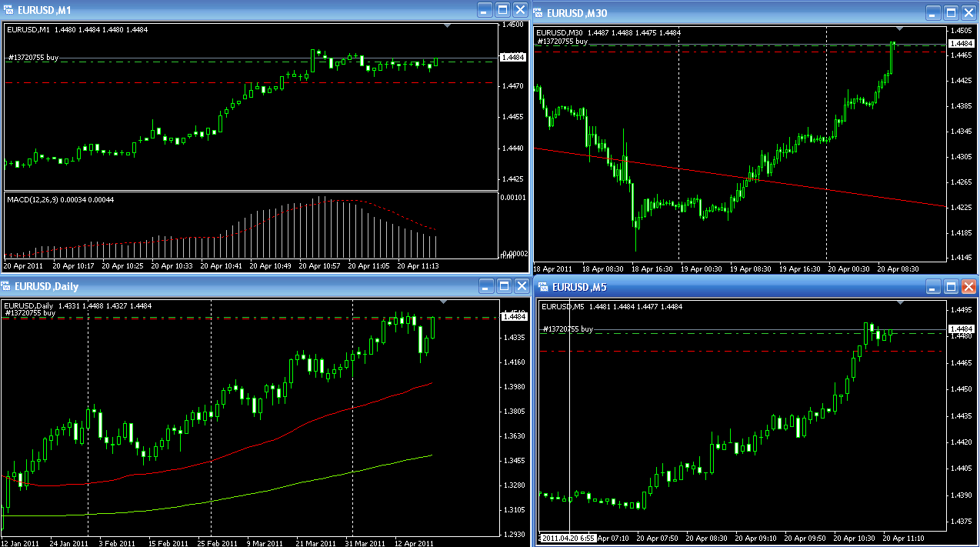The width and height of the screenshot is (980, 547).
Task: Minimize the EURUSD,M30 chart window
Action: tap(933, 12)
